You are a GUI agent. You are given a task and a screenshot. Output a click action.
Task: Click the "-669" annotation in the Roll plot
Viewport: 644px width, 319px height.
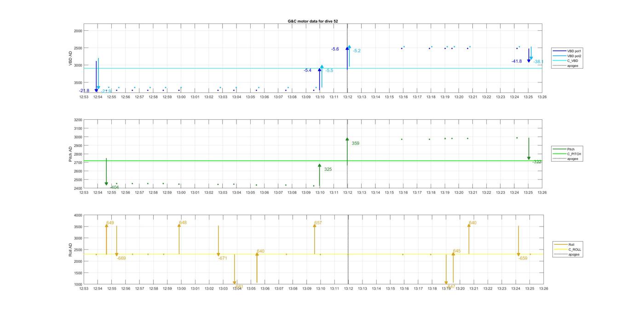(121, 258)
